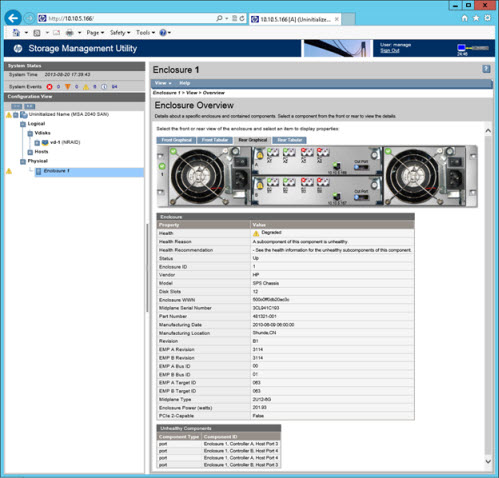Switch to the Rear Tabular tab
The width and height of the screenshot is (499, 478).
pos(289,140)
